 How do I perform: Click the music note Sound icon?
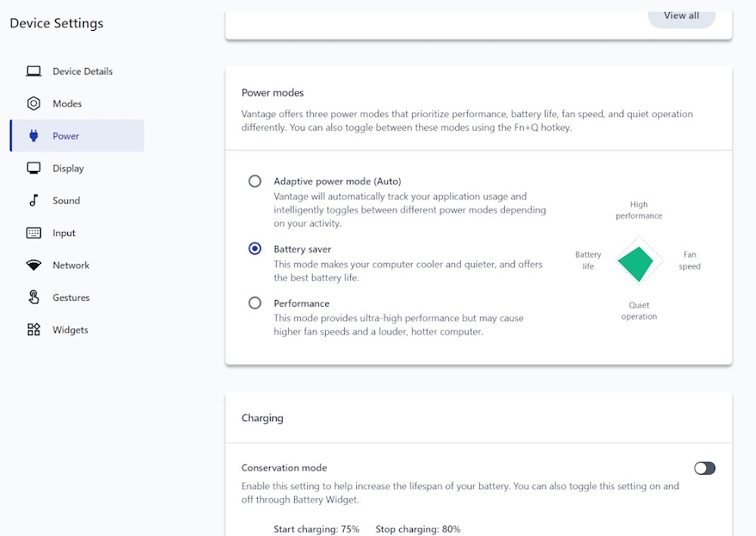33,200
